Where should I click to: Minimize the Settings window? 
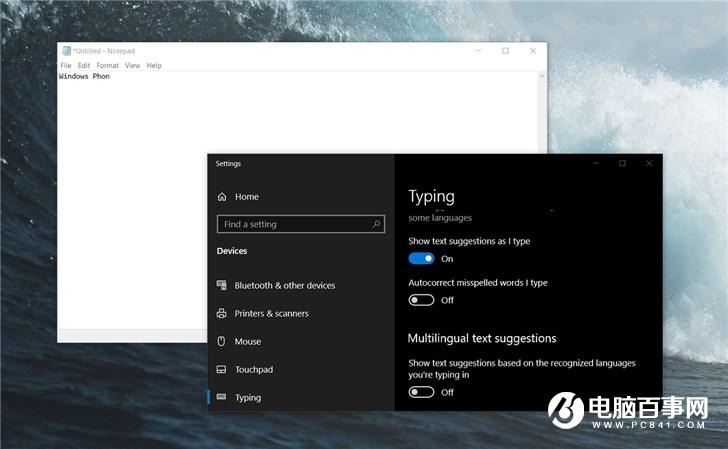(596, 163)
